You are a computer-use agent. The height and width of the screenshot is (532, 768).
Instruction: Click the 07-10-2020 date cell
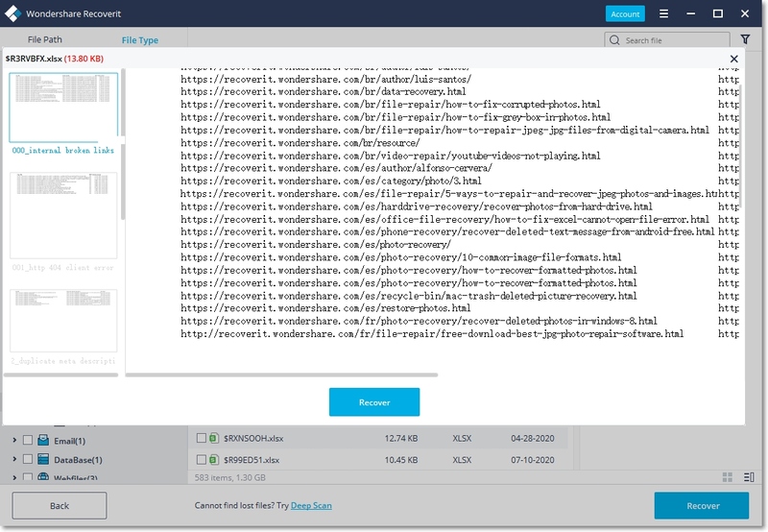coord(533,460)
